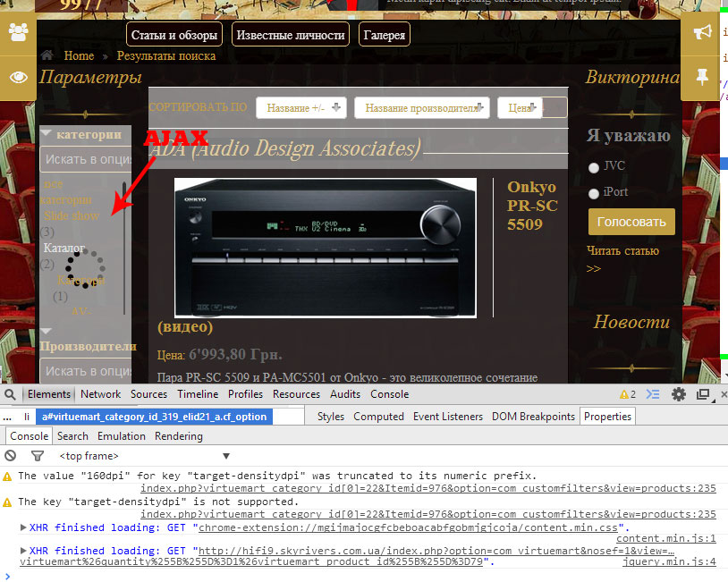Click the Home breadcrumb link
The image size is (728, 582).
click(79, 55)
